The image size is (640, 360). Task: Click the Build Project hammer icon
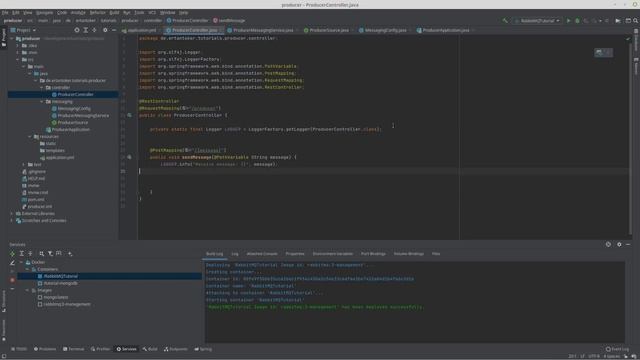(505, 20)
